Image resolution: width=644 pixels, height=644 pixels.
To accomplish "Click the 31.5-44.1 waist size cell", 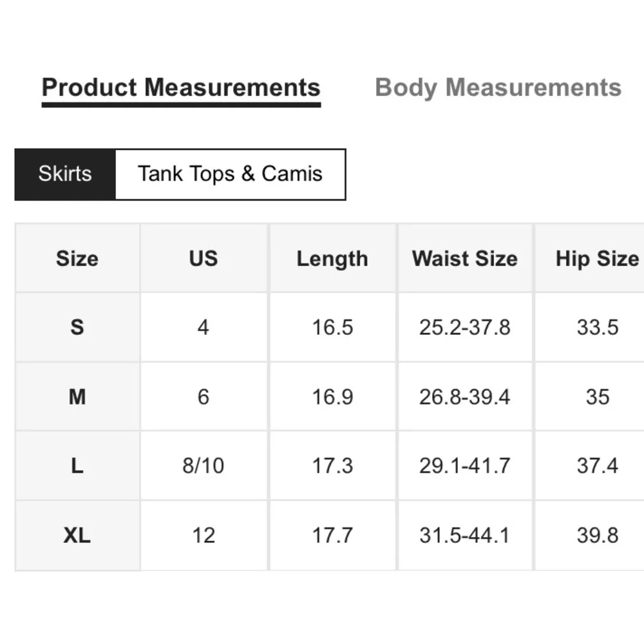I will (465, 535).
